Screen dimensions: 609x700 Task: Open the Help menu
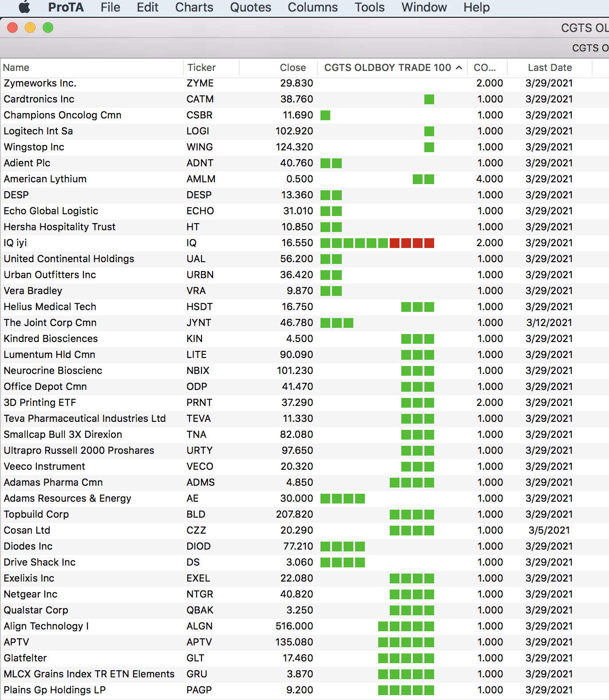coord(476,7)
